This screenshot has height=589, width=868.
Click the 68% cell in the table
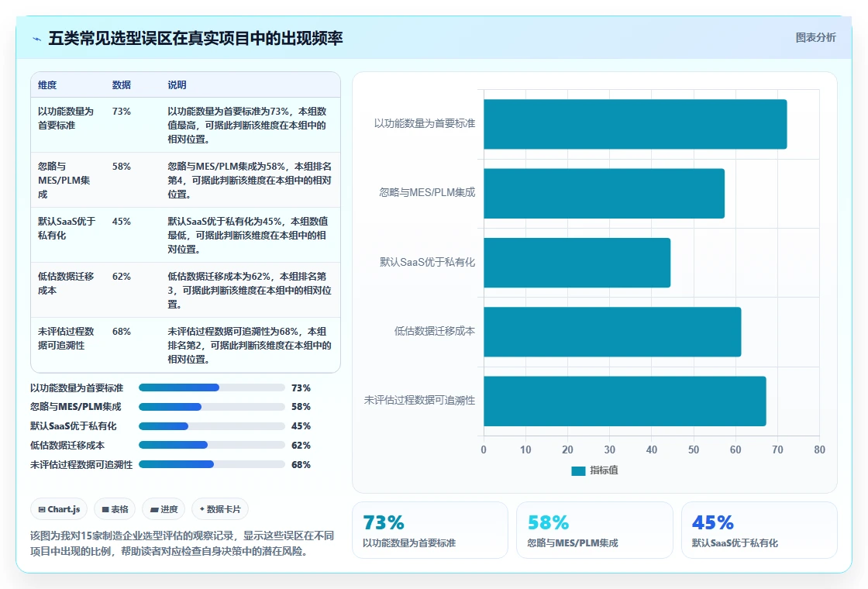121,331
